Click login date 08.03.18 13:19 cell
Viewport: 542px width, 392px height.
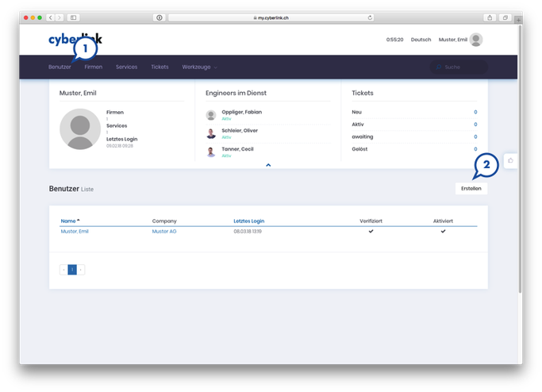(x=248, y=231)
